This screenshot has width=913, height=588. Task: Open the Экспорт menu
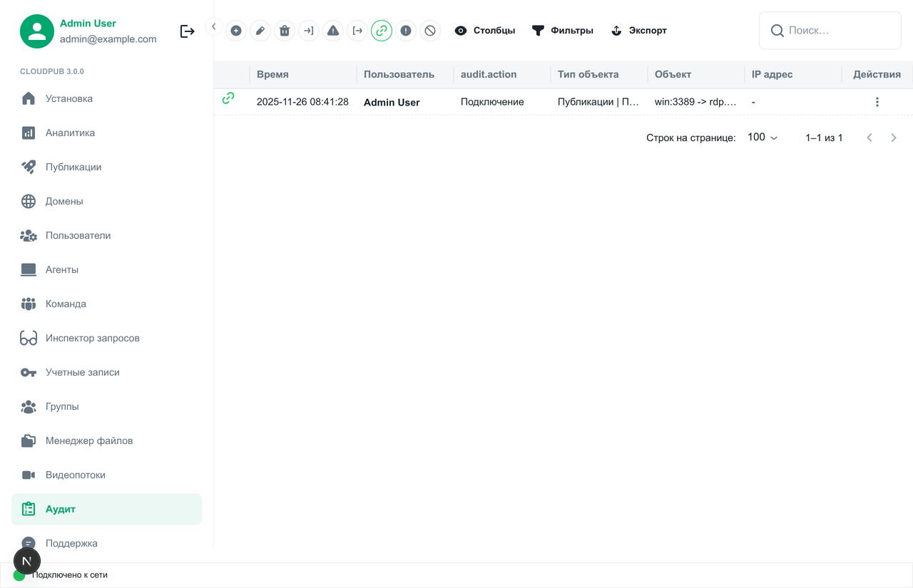coord(639,31)
